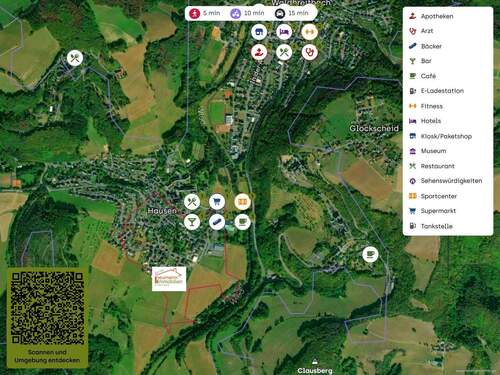
Task: Open café cup marker beside the bakery marker
Action: point(242,222)
